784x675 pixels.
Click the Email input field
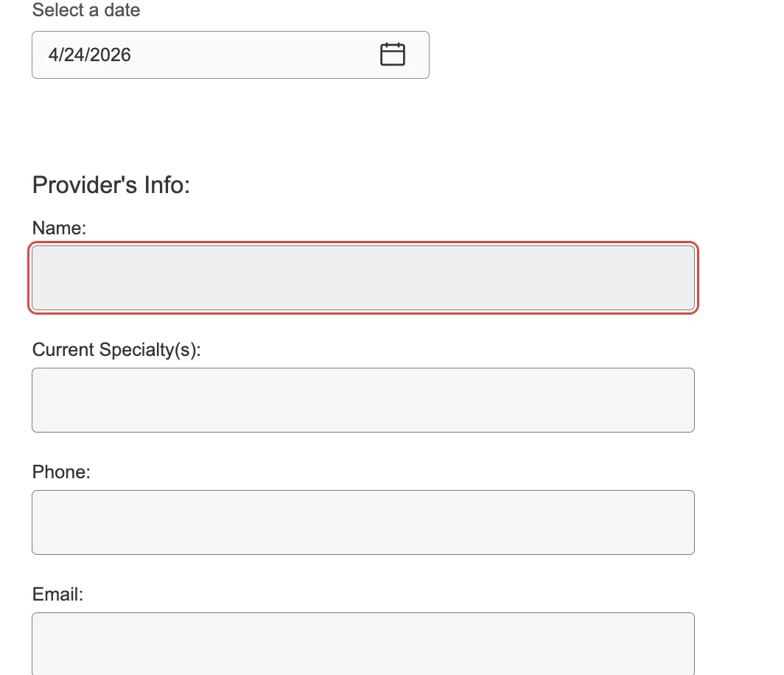click(363, 644)
